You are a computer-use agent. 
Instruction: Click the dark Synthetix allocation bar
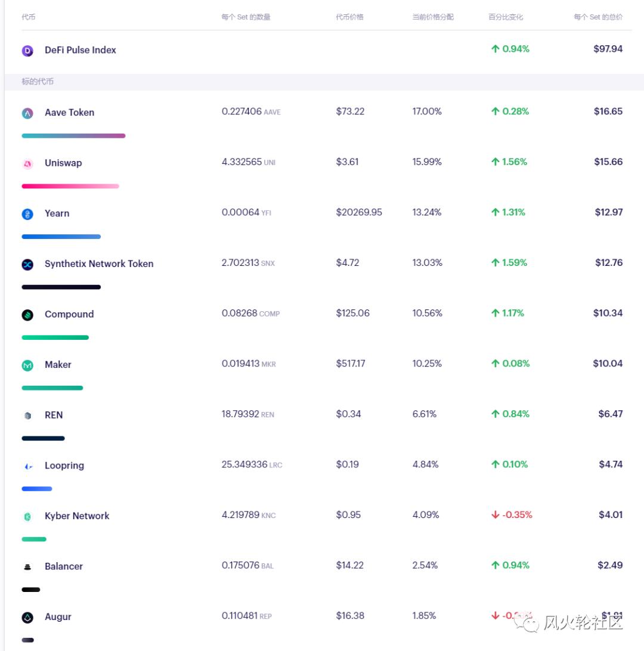(x=61, y=287)
